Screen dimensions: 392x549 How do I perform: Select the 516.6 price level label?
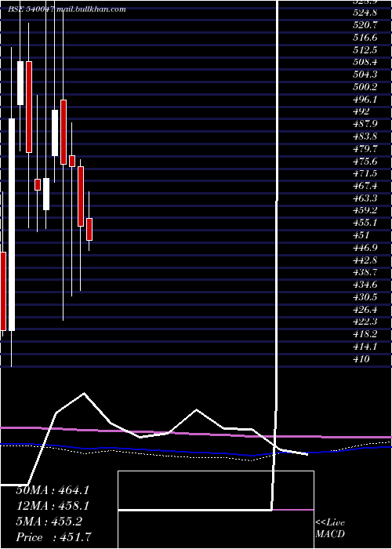tap(365, 37)
